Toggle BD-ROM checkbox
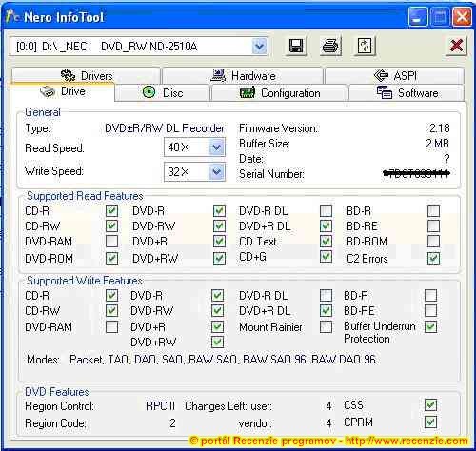476x451 pixels. (x=433, y=242)
